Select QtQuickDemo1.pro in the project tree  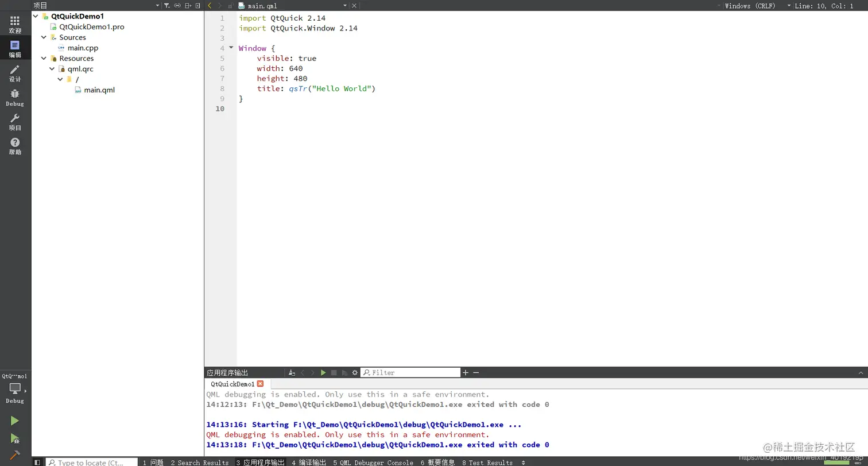(x=92, y=27)
